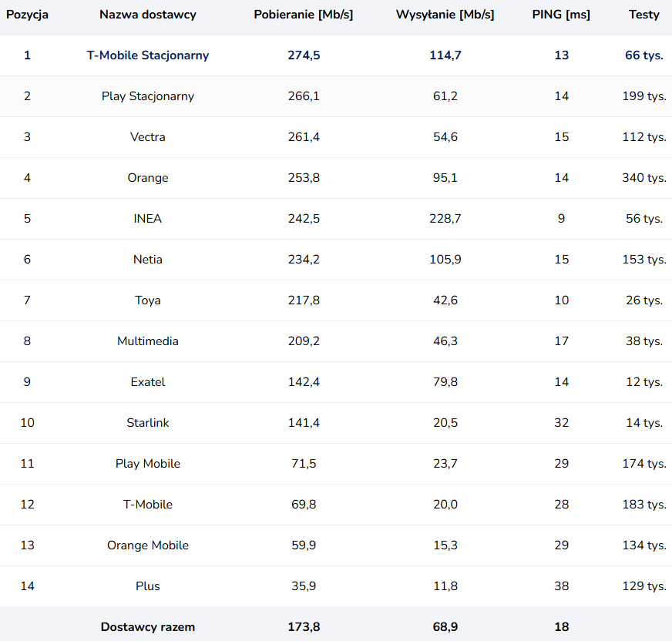This screenshot has width=672, height=641.
Task: Click the ping value '38' for Plus
Action: click(562, 586)
